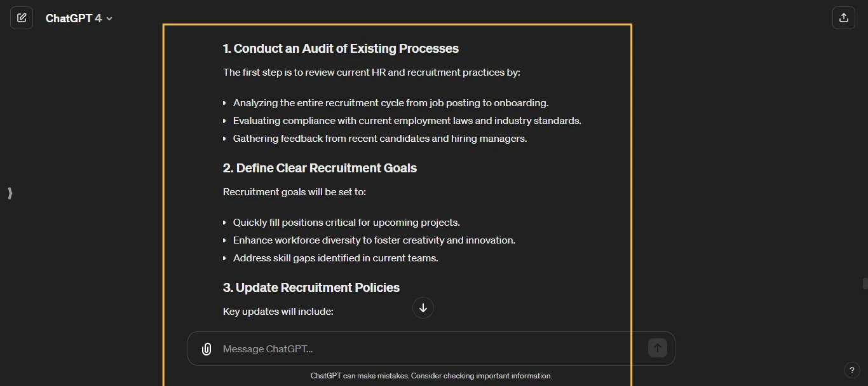
Task: Click the share conversation icon in the top-right
Action: [844, 18]
